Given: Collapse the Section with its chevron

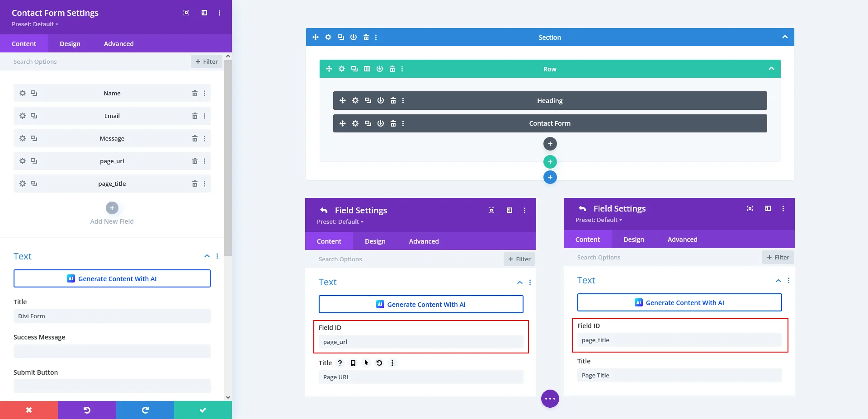Looking at the screenshot, I should (785, 37).
